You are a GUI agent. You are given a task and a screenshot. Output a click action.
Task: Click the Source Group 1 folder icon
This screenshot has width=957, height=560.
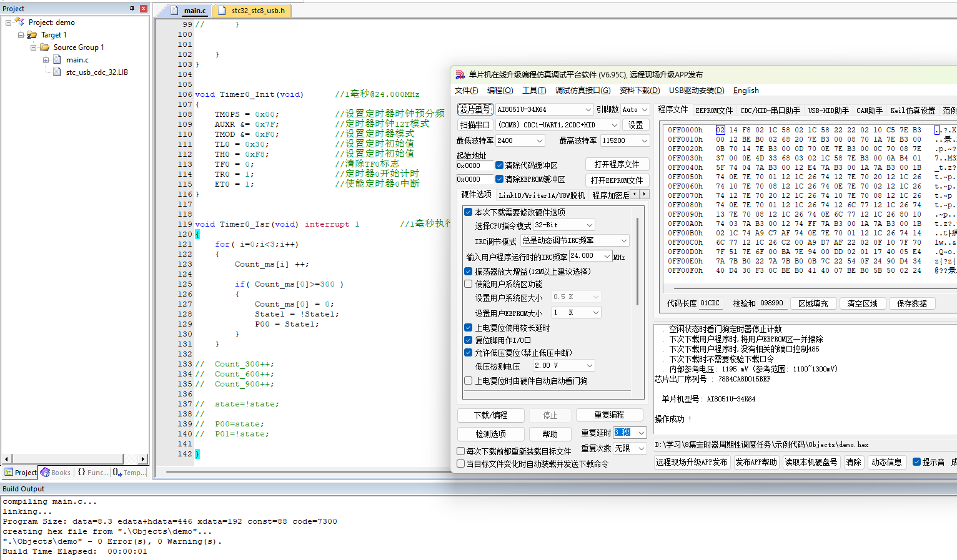click(x=44, y=47)
